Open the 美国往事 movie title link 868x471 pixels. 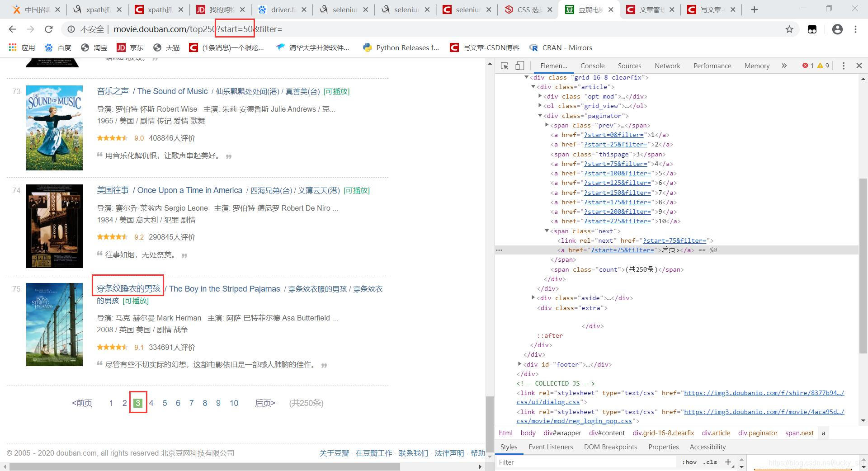(113, 190)
